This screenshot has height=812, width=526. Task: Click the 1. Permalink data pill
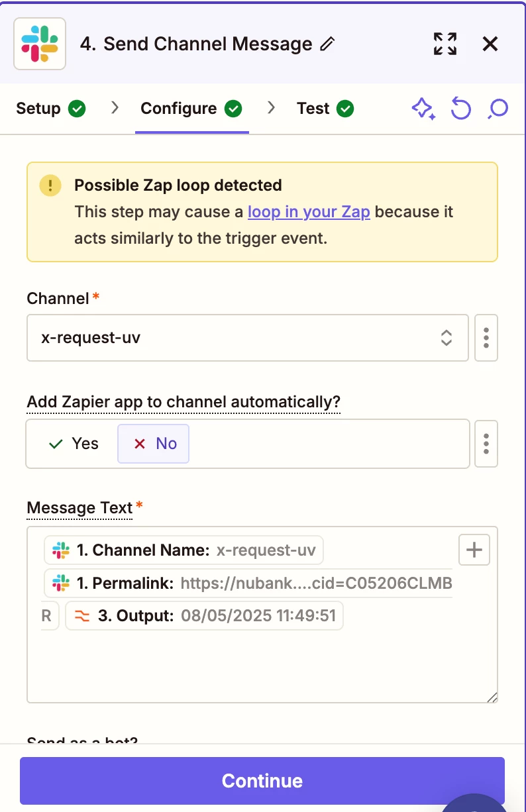coord(248,583)
